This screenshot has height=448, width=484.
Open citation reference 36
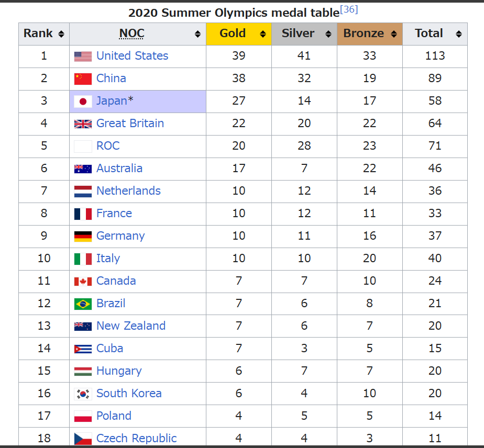click(x=349, y=9)
